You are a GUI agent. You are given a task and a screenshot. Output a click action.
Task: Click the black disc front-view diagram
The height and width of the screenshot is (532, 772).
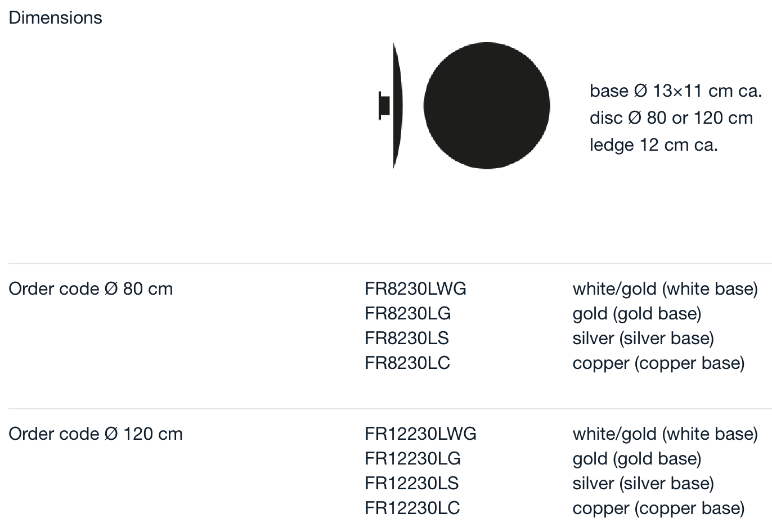pos(487,106)
